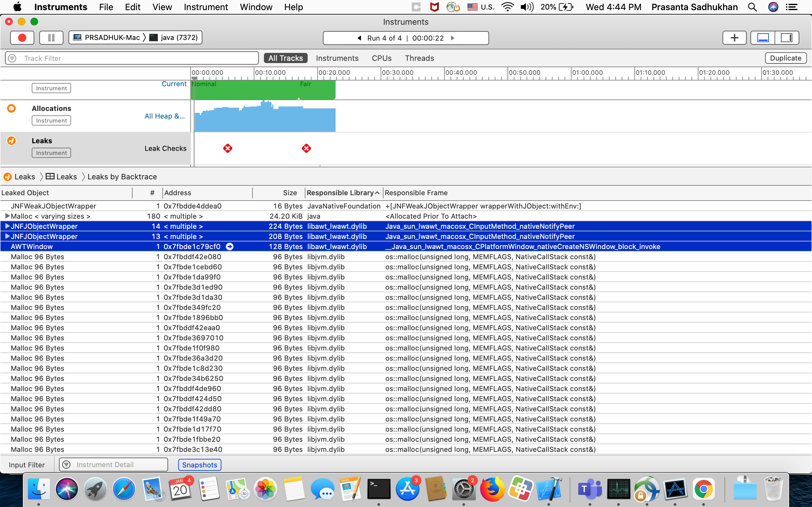The width and height of the screenshot is (812, 507).
Task: Click the Leaks instrument orange icon
Action: pyautogui.click(x=11, y=140)
